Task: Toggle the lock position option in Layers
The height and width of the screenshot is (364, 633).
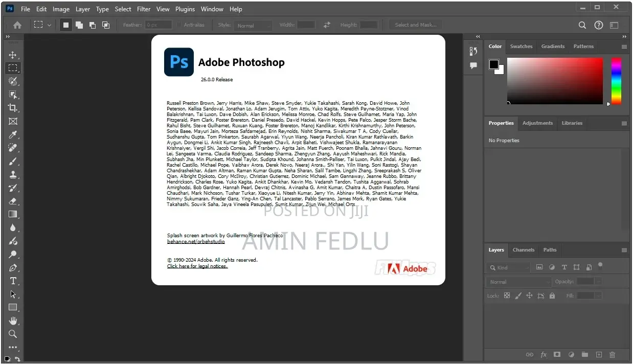Action: [x=529, y=295]
